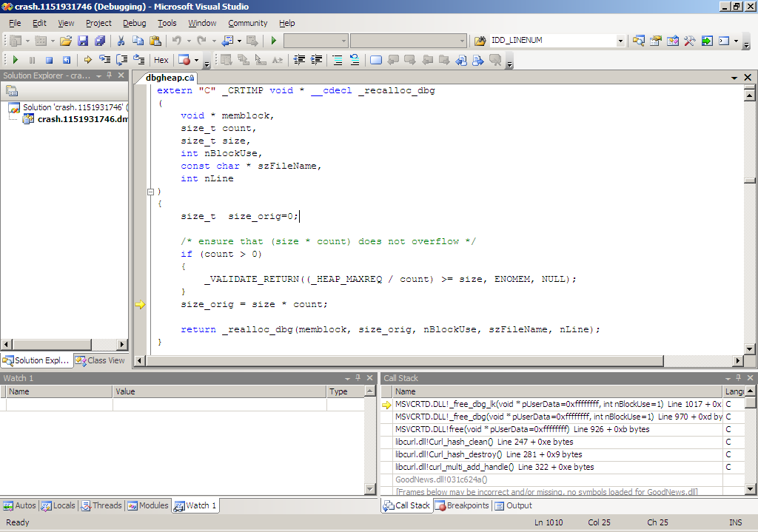This screenshot has width=758, height=532.
Task: Click the Solution Explorer horizontal scrollbar thumb
Action: click(x=52, y=345)
